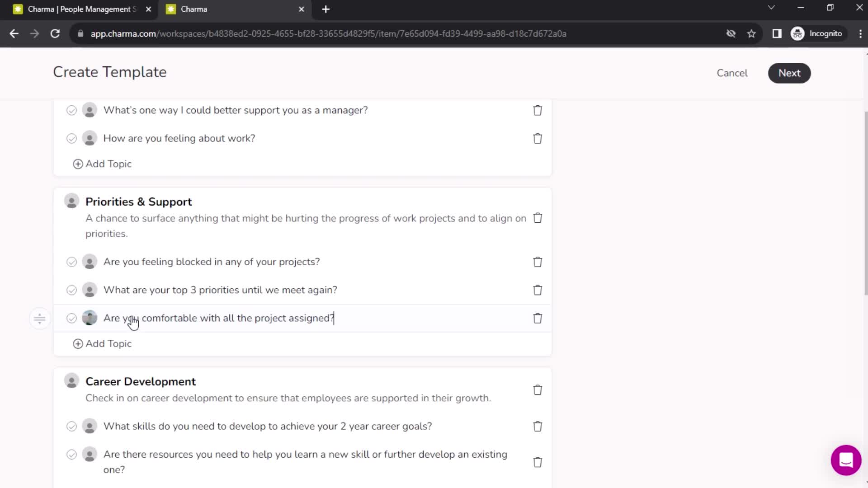Expand the 'Add Topic' under the top section
This screenshot has width=868, height=488.
(x=103, y=163)
